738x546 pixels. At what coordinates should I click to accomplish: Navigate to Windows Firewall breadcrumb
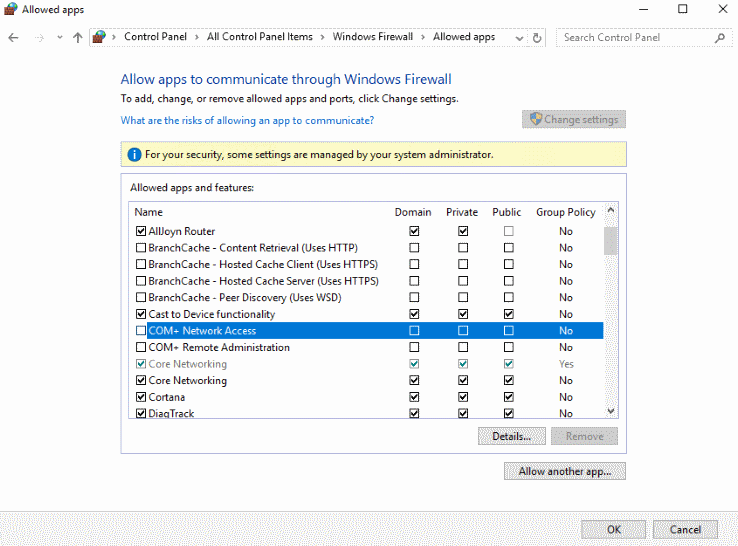(x=373, y=37)
